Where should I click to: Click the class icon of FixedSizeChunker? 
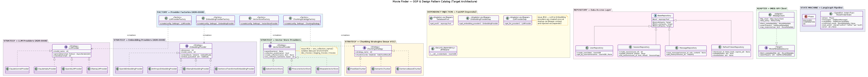pos(349,69)
